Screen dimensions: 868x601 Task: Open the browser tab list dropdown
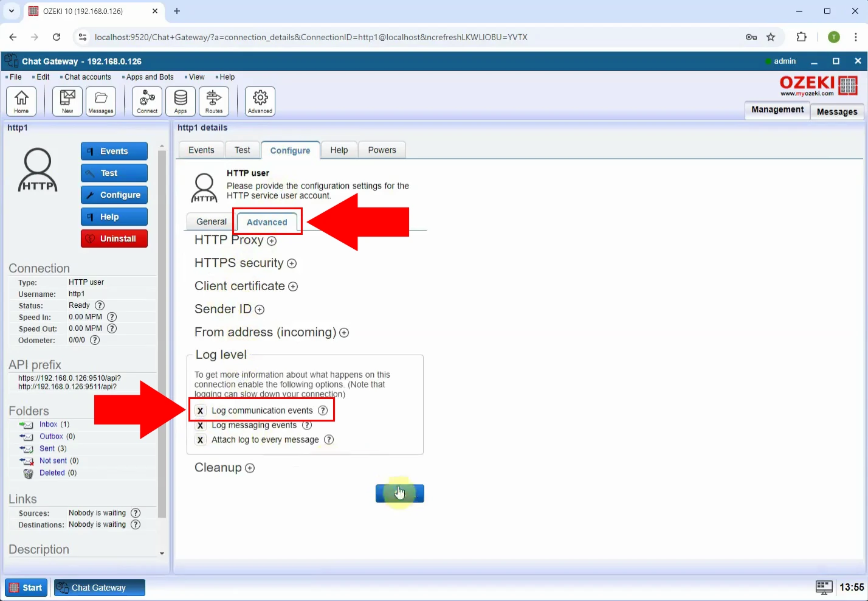click(12, 11)
